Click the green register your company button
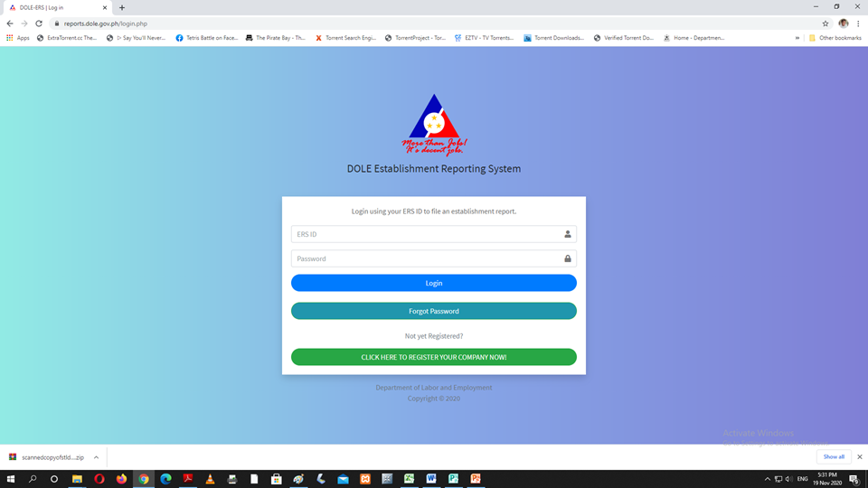 pos(434,357)
